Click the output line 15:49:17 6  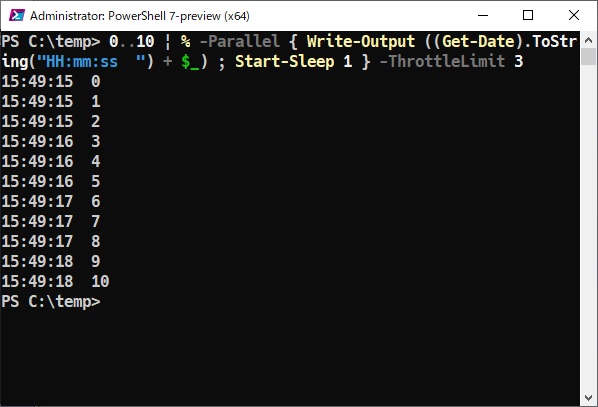pos(51,201)
